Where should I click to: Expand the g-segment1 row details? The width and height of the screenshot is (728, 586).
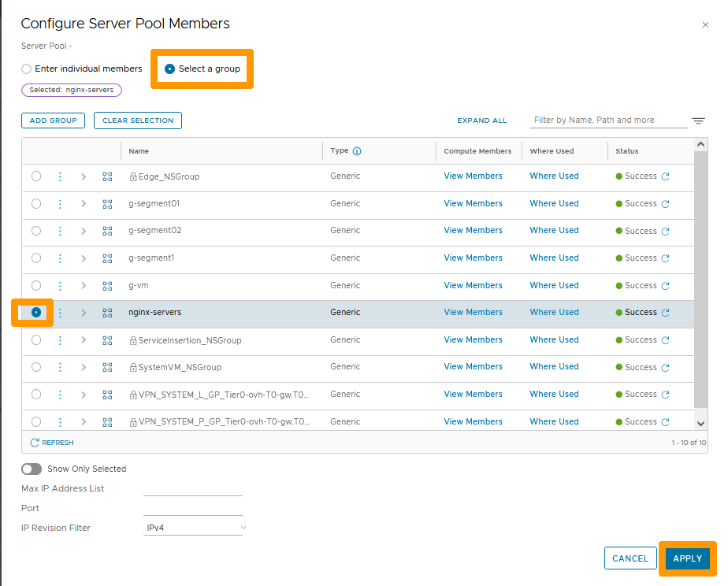pyautogui.click(x=84, y=258)
